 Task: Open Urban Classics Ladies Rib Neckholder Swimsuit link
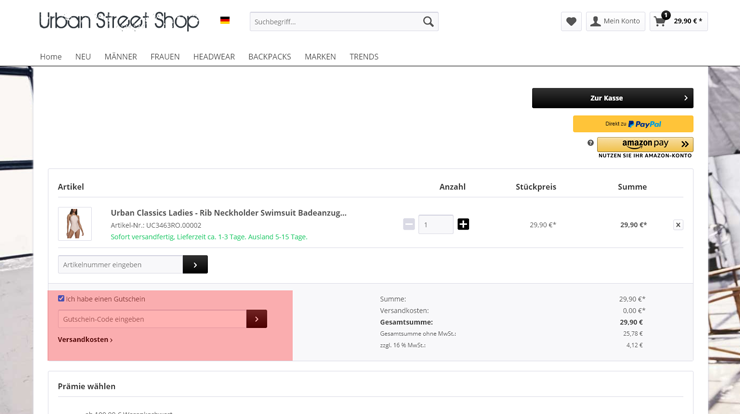(228, 213)
